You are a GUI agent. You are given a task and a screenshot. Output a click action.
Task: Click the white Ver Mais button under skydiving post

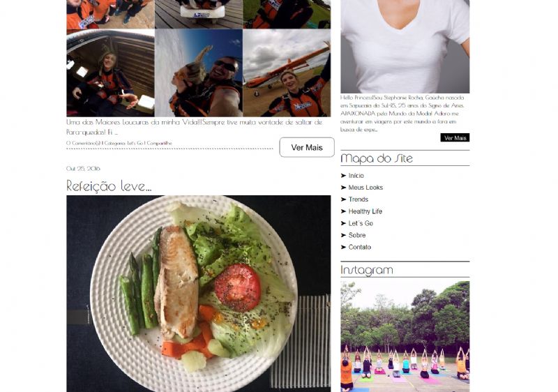(x=307, y=147)
